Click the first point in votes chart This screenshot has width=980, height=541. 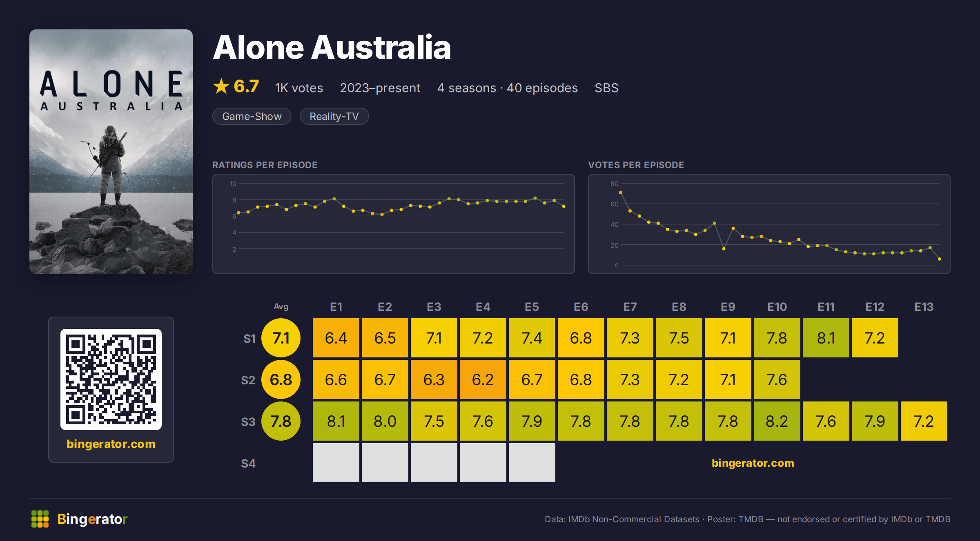tap(621, 193)
